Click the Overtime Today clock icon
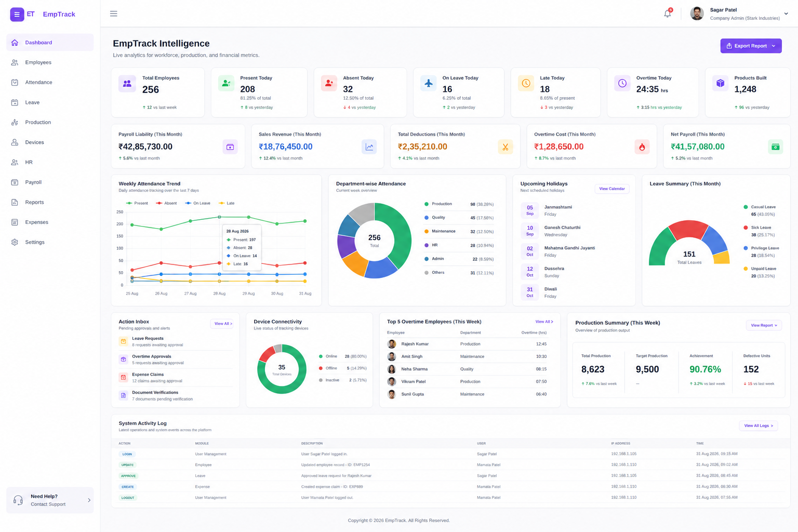Viewport: 798px width, 532px height. [x=622, y=83]
